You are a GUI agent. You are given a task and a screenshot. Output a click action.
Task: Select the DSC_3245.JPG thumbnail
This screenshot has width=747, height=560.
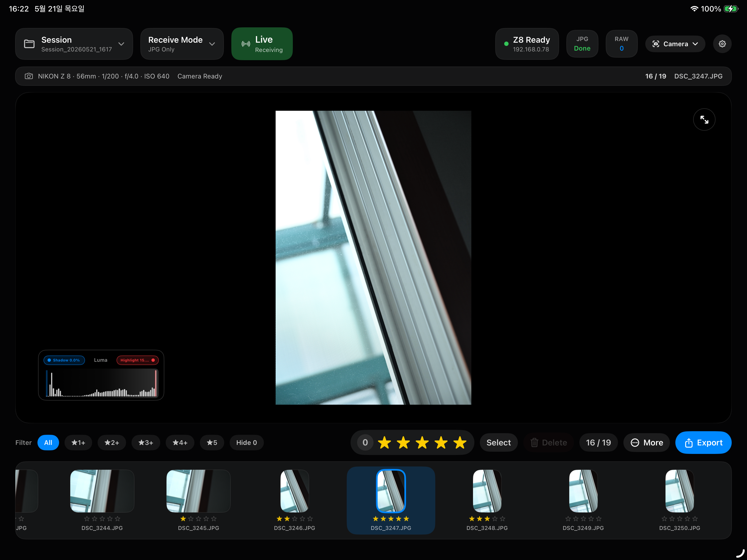click(x=199, y=491)
